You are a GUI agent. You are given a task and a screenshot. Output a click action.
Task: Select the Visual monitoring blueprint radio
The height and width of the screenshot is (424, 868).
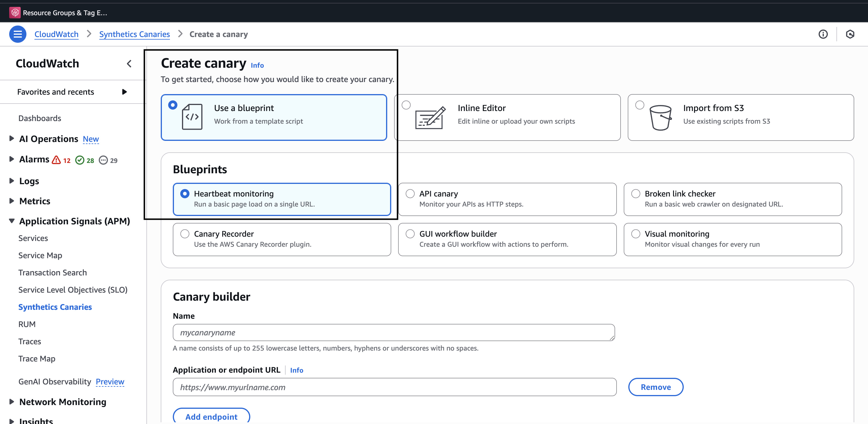[635, 234]
